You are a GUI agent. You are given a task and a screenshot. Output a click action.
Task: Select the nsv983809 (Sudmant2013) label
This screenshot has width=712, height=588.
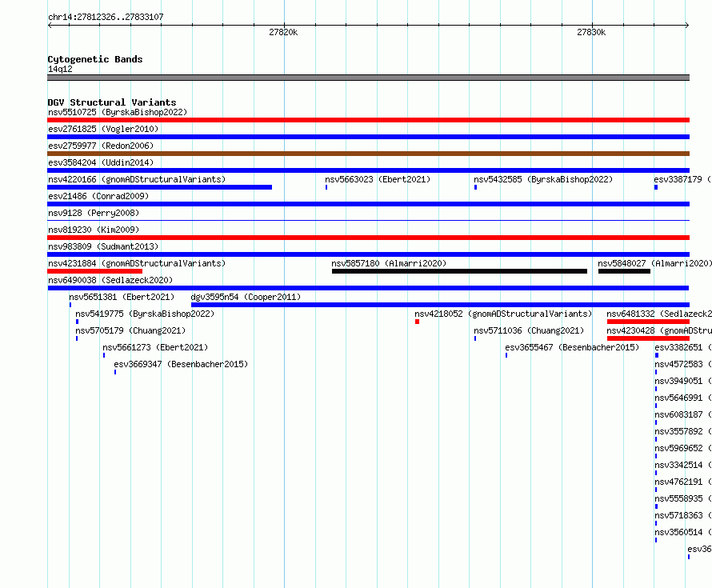[103, 246]
